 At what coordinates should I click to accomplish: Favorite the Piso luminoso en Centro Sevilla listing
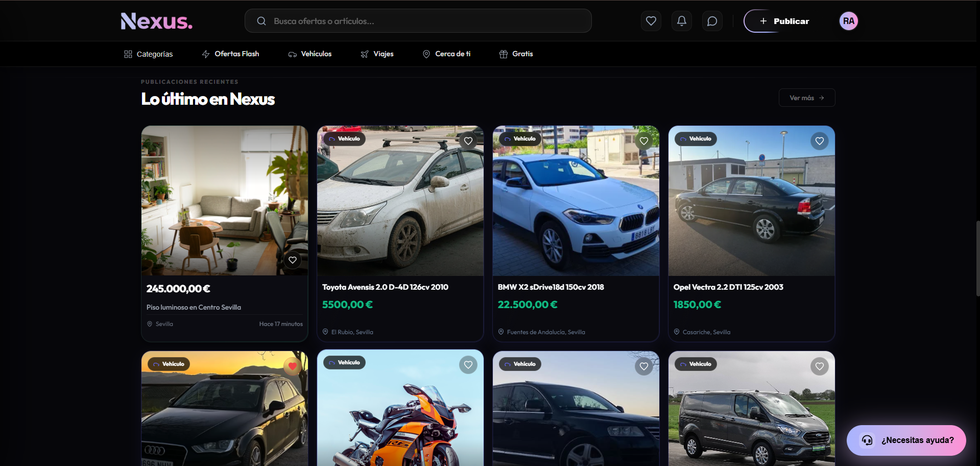coord(293,260)
